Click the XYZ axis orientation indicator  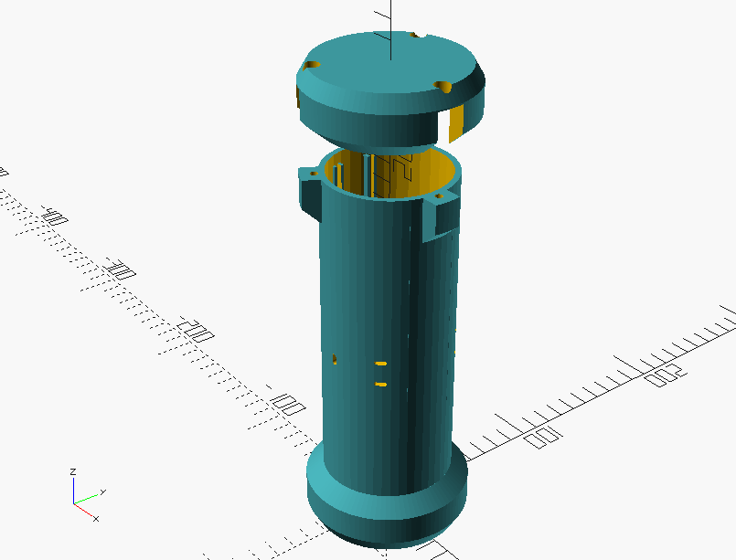[x=87, y=494]
